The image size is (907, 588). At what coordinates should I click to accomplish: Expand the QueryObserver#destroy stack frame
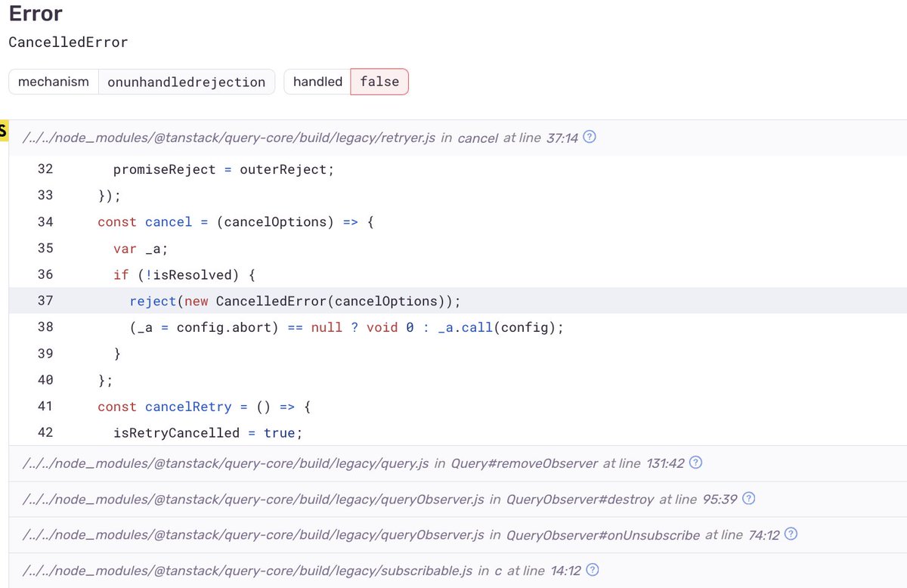[458, 499]
